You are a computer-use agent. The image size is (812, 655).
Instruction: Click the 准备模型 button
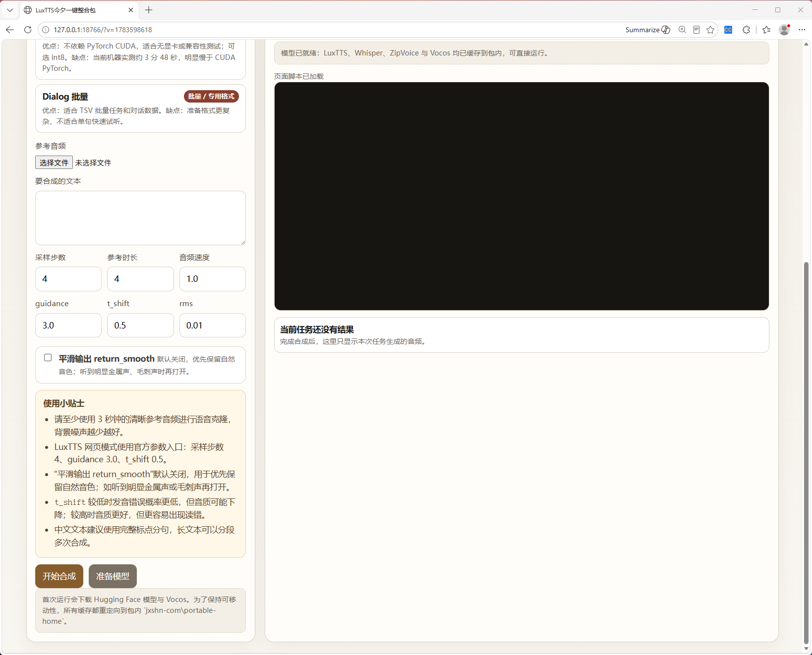113,576
